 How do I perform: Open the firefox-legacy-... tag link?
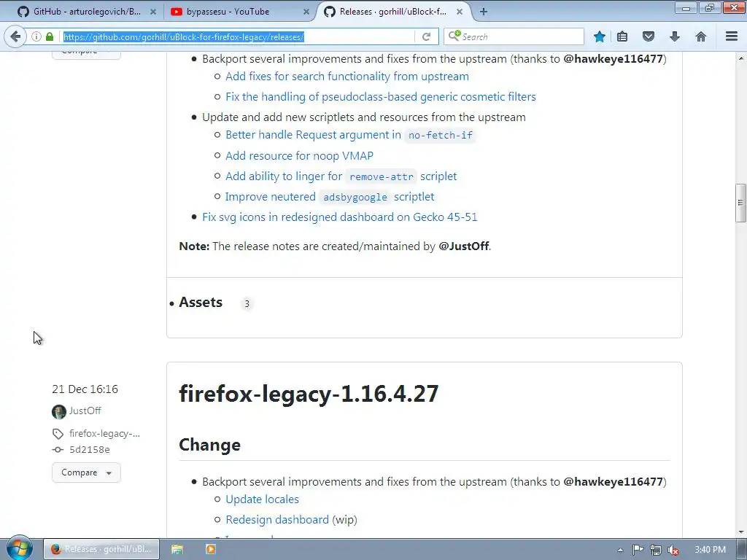(105, 433)
